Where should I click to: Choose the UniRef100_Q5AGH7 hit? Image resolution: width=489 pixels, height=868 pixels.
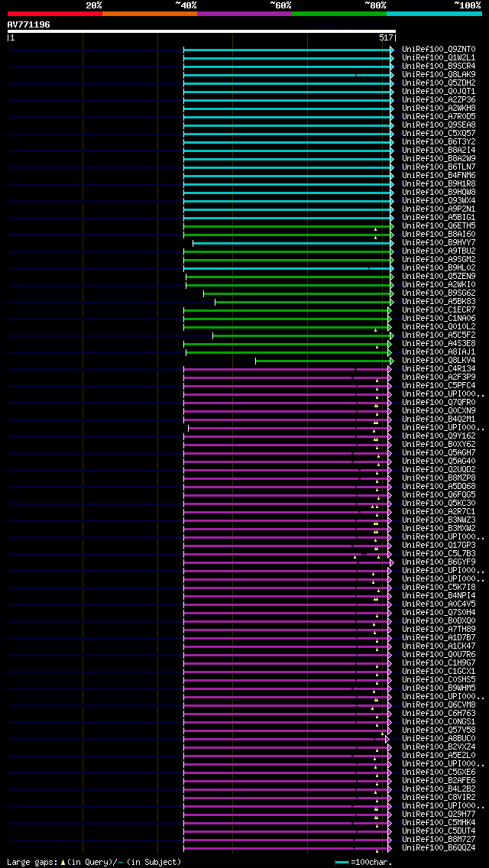tap(439, 453)
